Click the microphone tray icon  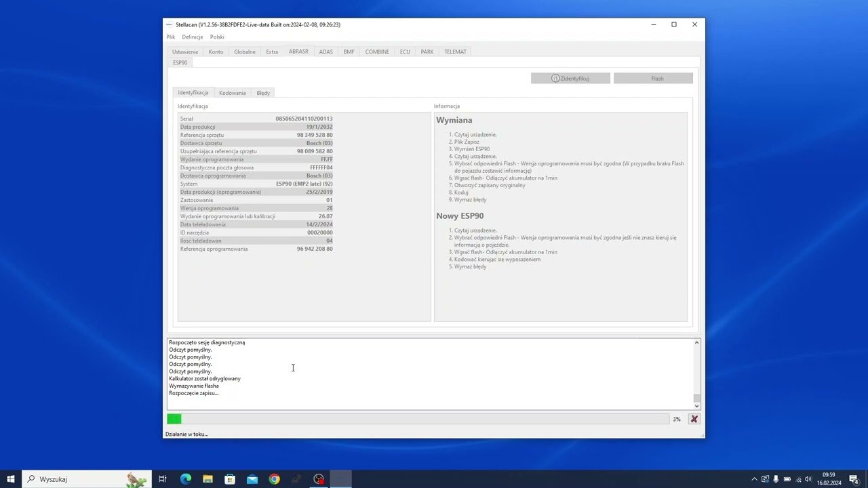[x=776, y=479]
